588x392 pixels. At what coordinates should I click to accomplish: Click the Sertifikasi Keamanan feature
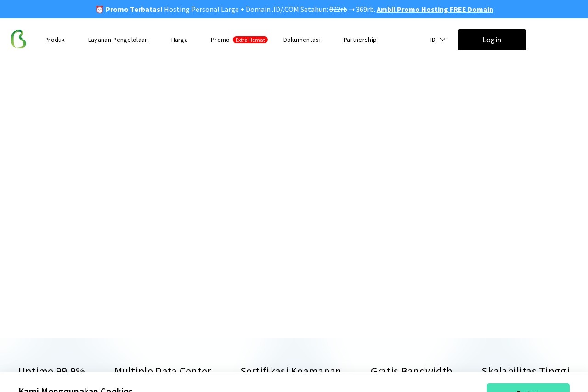pos(291,371)
